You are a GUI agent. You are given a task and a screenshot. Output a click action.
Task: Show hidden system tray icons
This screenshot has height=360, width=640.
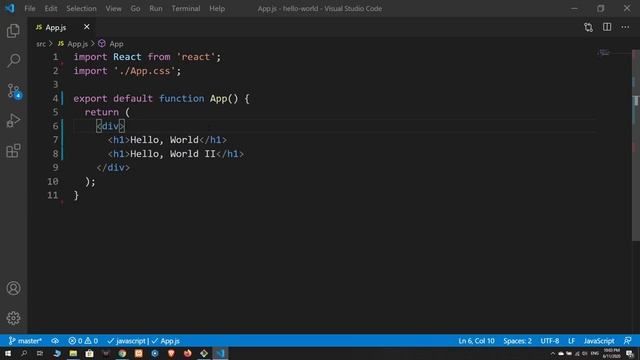pos(553,353)
